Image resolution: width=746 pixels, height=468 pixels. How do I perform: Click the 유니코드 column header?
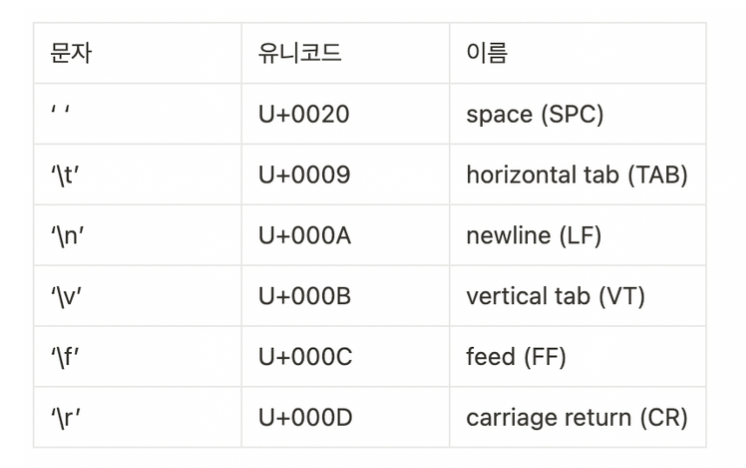345,53
